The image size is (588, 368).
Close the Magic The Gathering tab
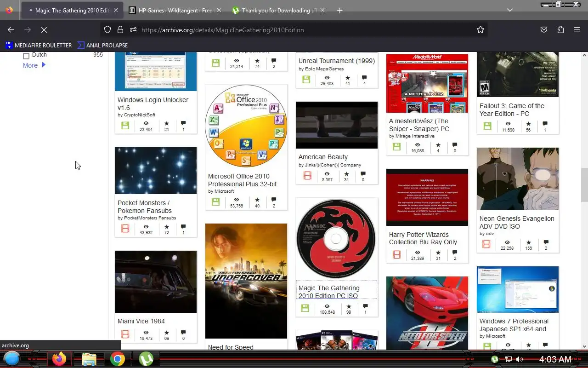(x=115, y=10)
